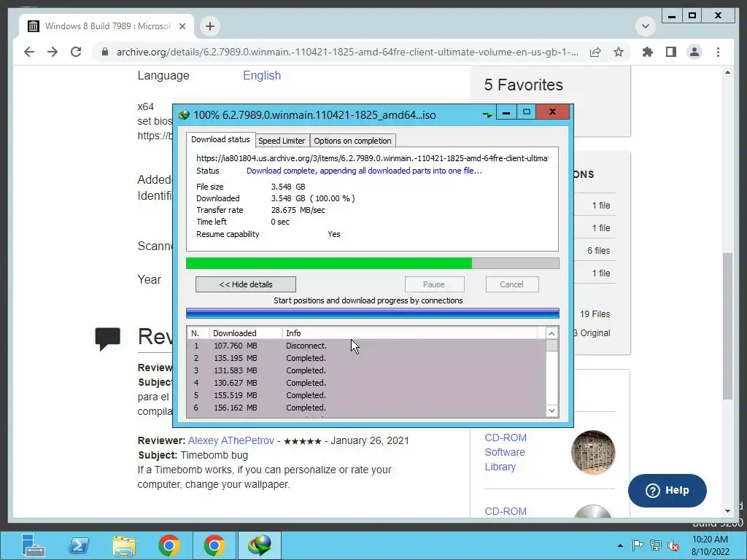Click the Cancel download button
Image resolution: width=747 pixels, height=560 pixels.
512,284
